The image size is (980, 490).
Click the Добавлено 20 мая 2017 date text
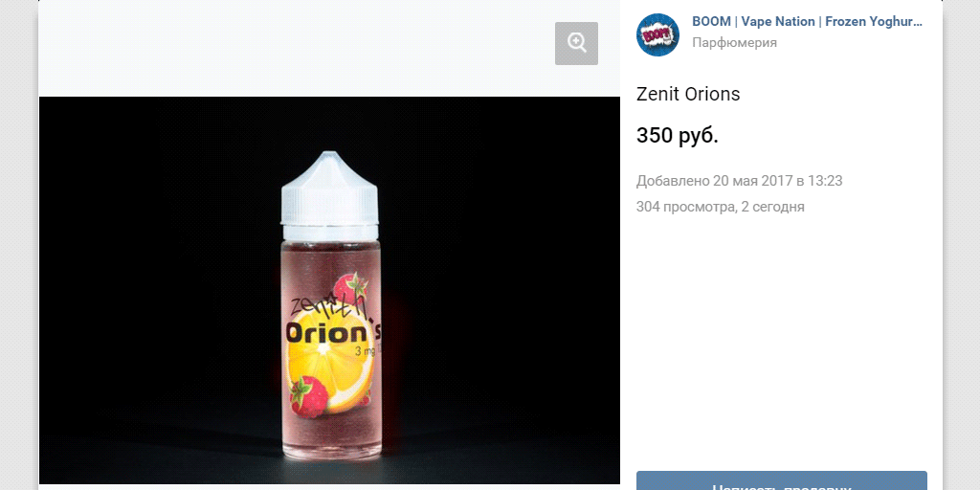[x=739, y=181]
